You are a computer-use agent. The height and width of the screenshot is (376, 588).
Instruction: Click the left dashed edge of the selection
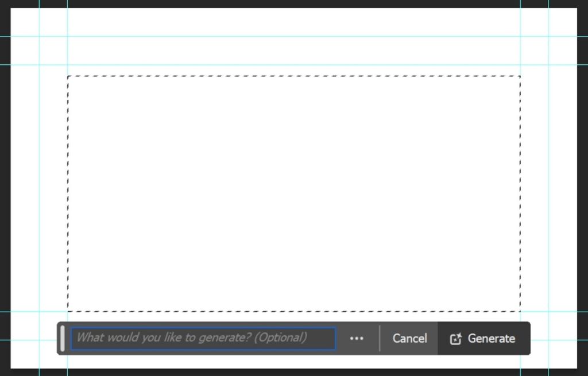[68, 193]
